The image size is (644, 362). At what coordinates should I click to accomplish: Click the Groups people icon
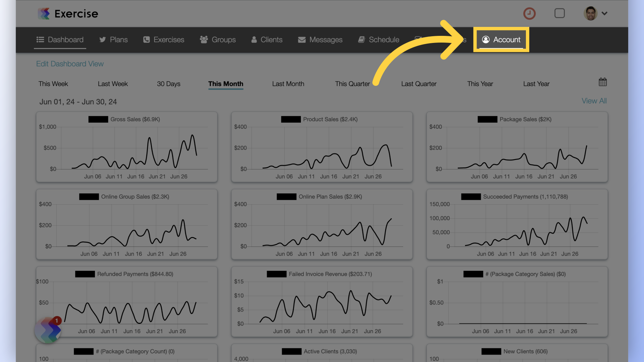[204, 40]
